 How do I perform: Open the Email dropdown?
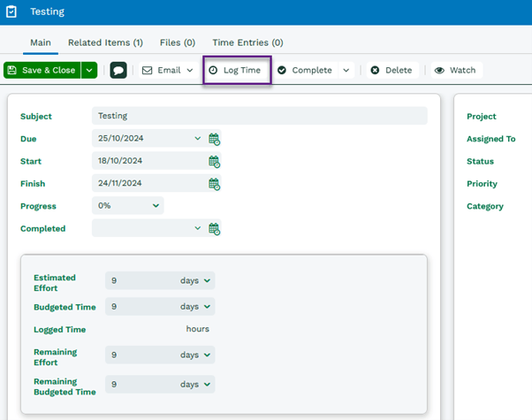tap(168, 70)
